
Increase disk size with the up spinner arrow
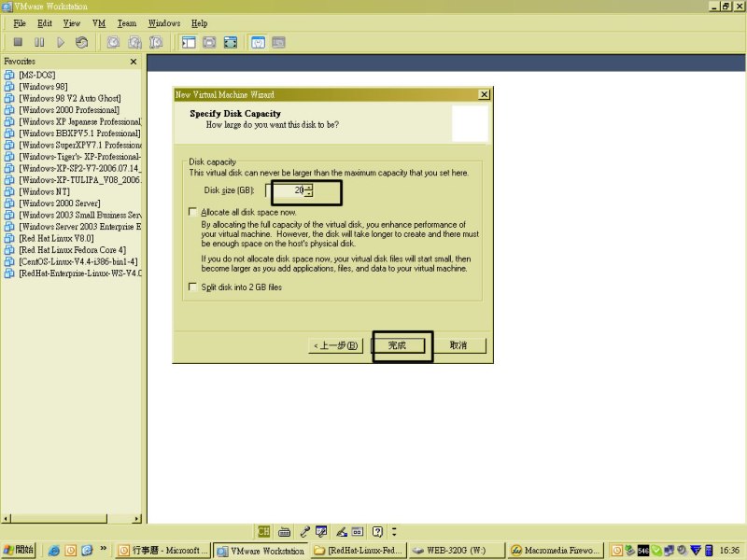[309, 188]
